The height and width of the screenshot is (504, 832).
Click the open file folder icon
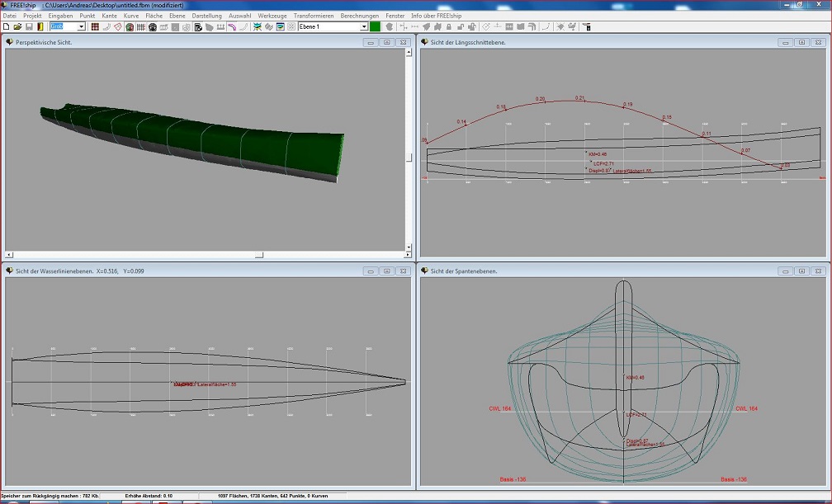(17, 26)
